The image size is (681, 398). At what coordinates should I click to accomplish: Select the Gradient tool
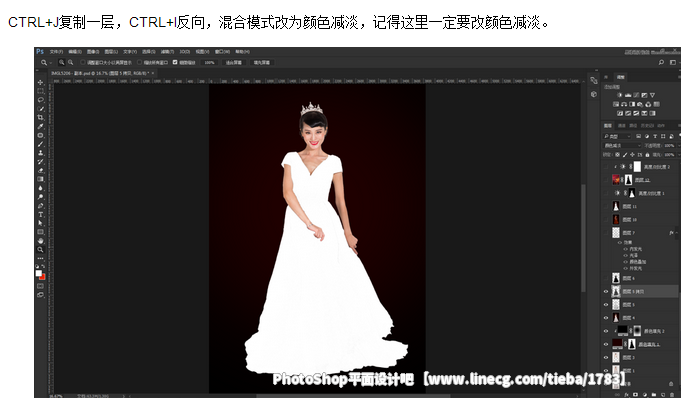click(40, 179)
